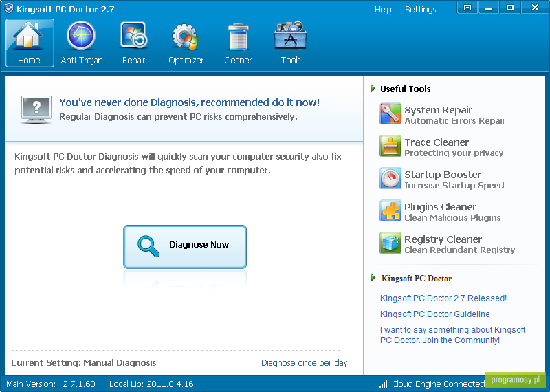The width and height of the screenshot is (550, 392).
Task: Click Protecting your privacy subtitle
Action: tap(454, 153)
